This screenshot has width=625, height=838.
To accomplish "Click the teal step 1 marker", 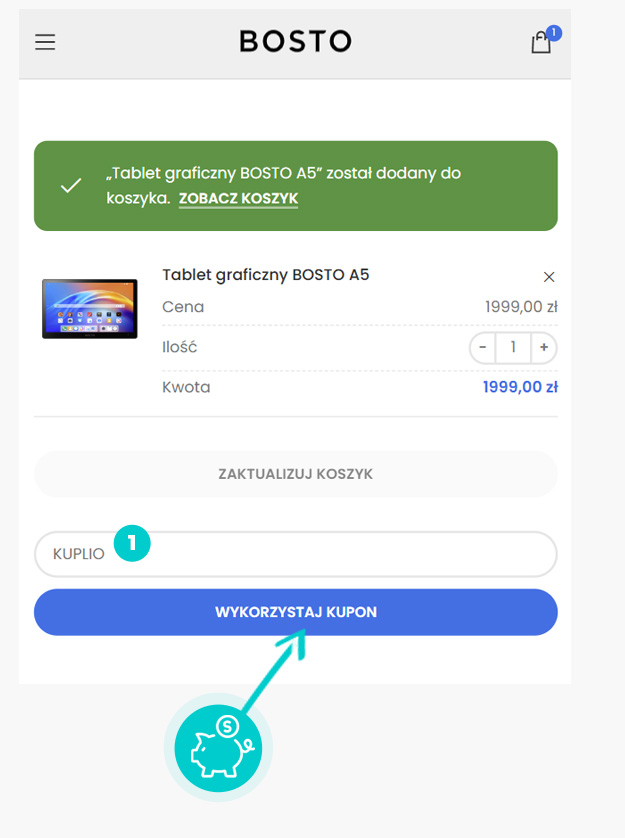I will click(132, 543).
